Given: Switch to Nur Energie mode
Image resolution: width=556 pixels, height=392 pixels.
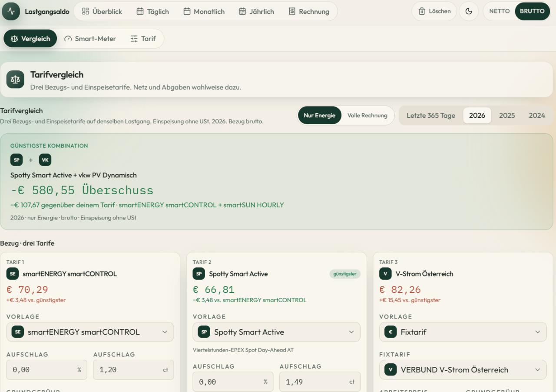Looking at the screenshot, I should click(x=320, y=116).
